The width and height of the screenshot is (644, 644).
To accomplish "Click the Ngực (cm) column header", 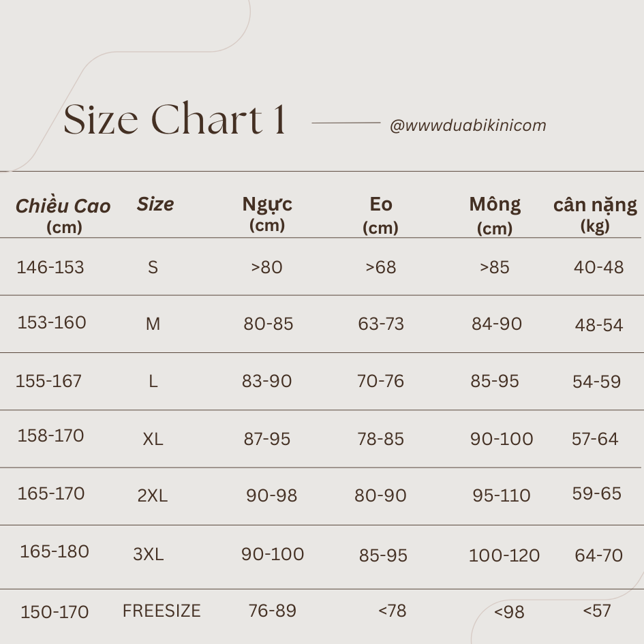I will (267, 213).
